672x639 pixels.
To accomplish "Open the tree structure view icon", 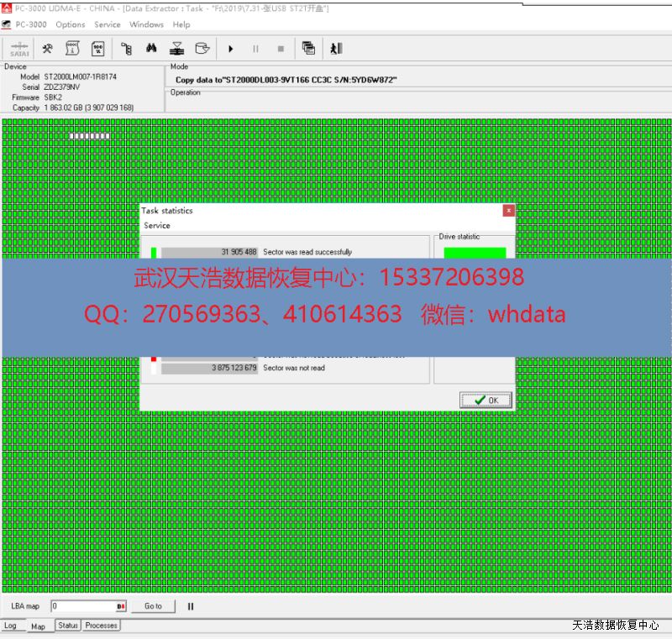I will point(127,49).
